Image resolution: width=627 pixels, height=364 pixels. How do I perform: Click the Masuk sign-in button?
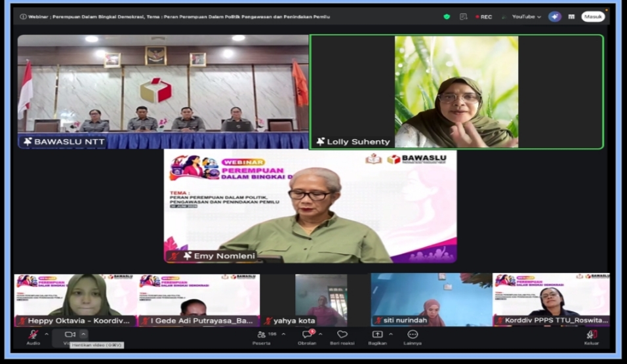(x=593, y=17)
